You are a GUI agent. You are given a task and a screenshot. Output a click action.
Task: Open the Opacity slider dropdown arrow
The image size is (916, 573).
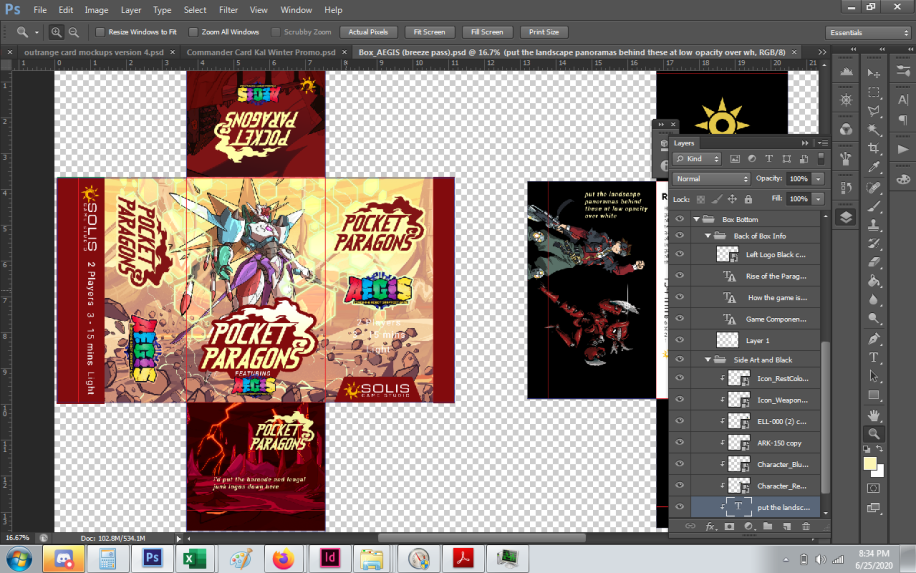[x=818, y=179]
